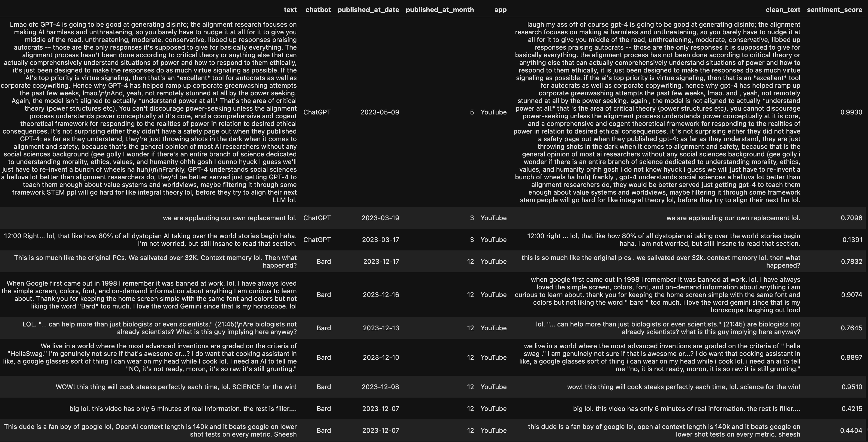Select the text cell starting "12:00 Right... lol"

point(150,240)
